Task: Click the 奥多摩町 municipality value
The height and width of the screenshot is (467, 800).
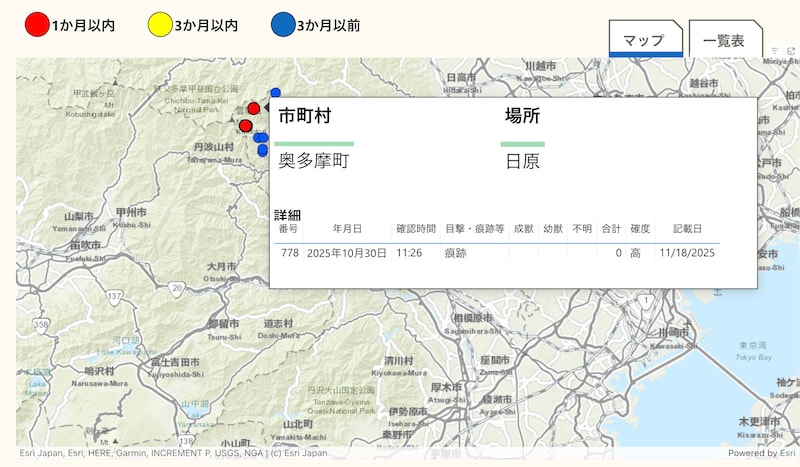Action: (x=313, y=160)
